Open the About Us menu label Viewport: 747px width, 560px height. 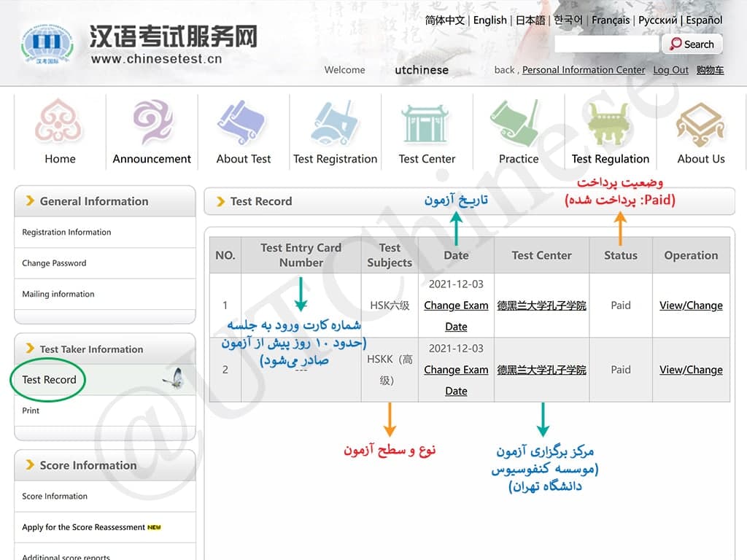pos(701,158)
